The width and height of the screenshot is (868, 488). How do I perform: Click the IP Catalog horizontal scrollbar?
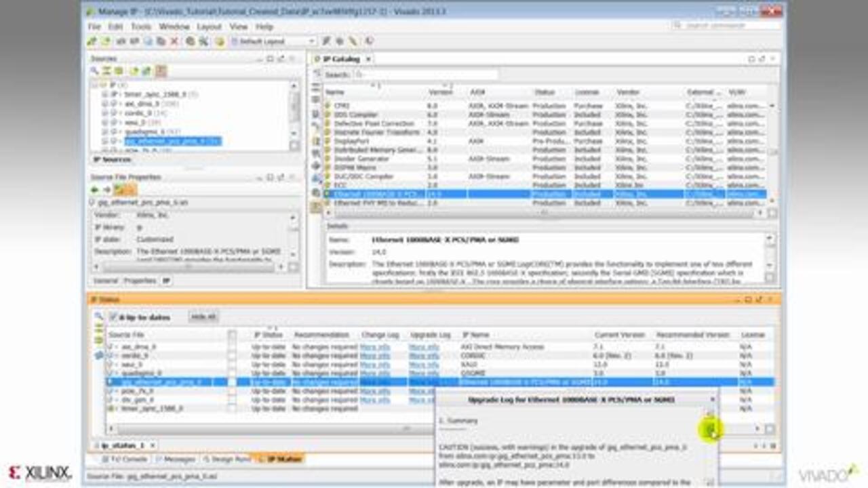pos(542,213)
